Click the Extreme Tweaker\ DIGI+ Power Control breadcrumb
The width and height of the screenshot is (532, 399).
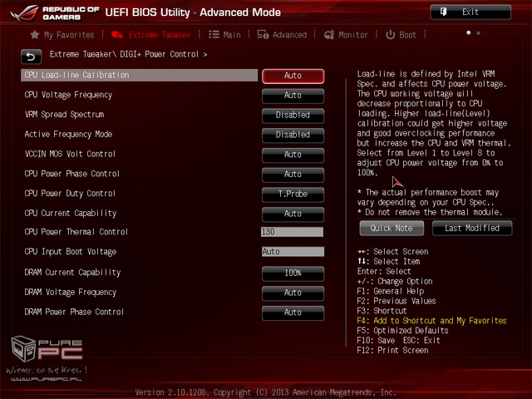tap(128, 54)
